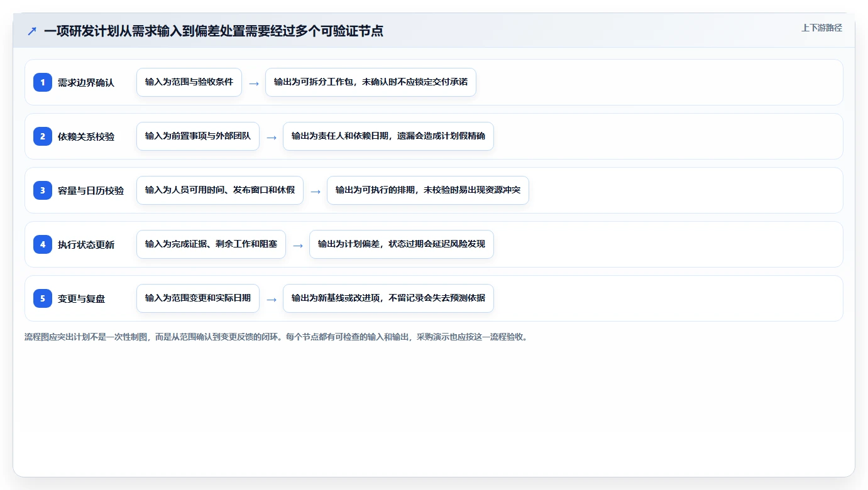Click step badge number 4
This screenshot has width=868, height=490.
[43, 244]
